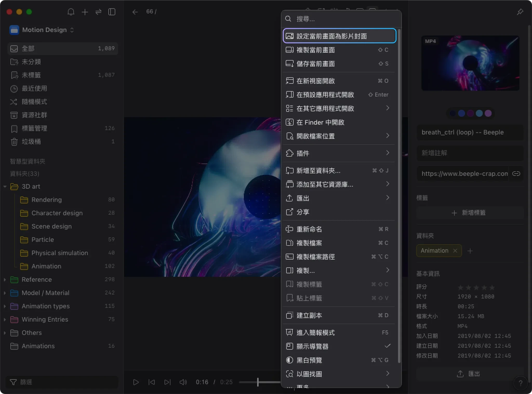Open 隨機模式 shuffle mode
This screenshot has width=532, height=394.
62,102
